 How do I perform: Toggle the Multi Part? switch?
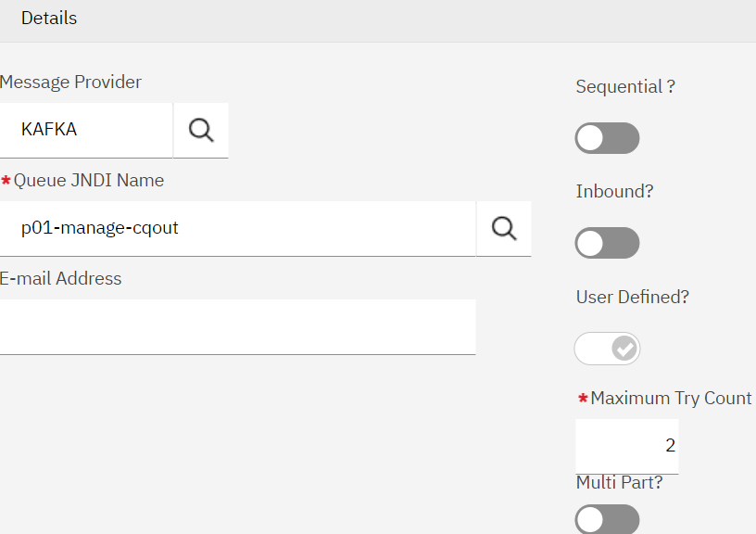pos(607,520)
